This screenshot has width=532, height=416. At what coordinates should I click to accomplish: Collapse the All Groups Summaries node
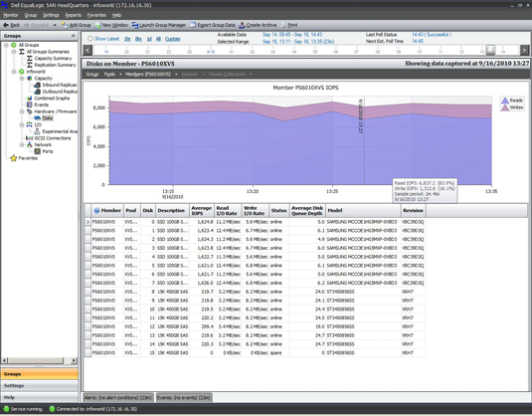tap(14, 52)
